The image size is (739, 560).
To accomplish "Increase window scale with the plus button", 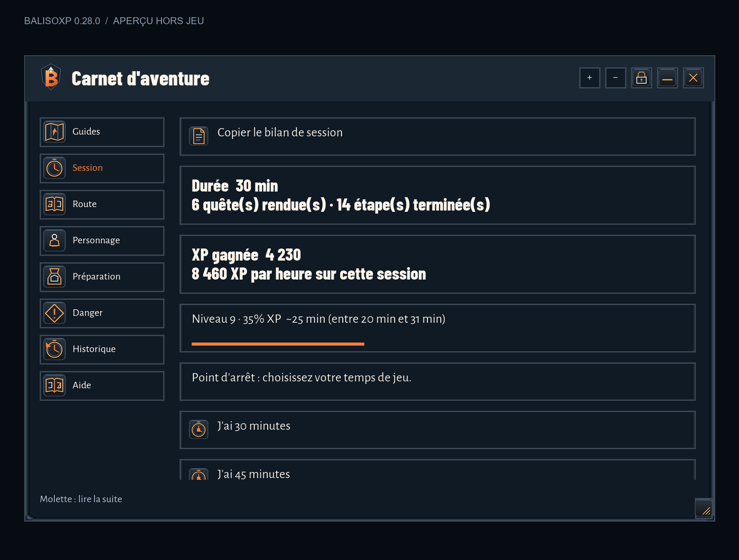I will click(590, 78).
